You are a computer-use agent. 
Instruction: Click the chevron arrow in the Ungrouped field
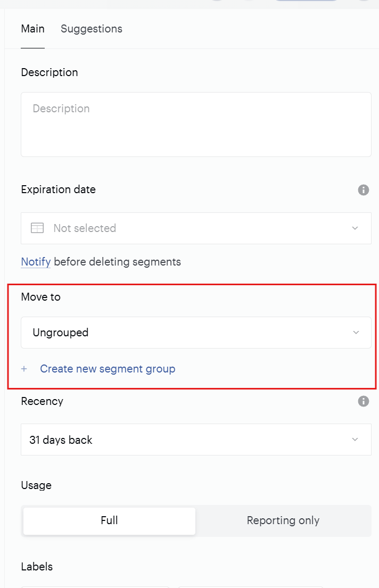(356, 332)
